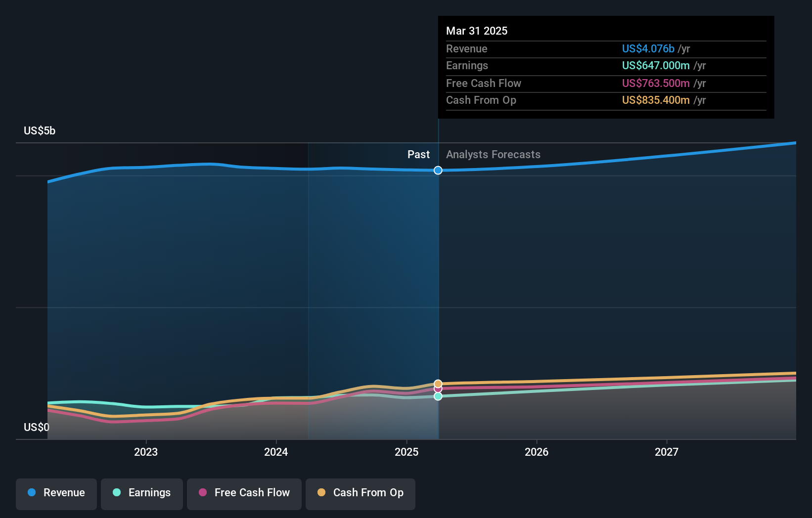
Task: Click the US$0 y-axis label
Action: pos(37,428)
